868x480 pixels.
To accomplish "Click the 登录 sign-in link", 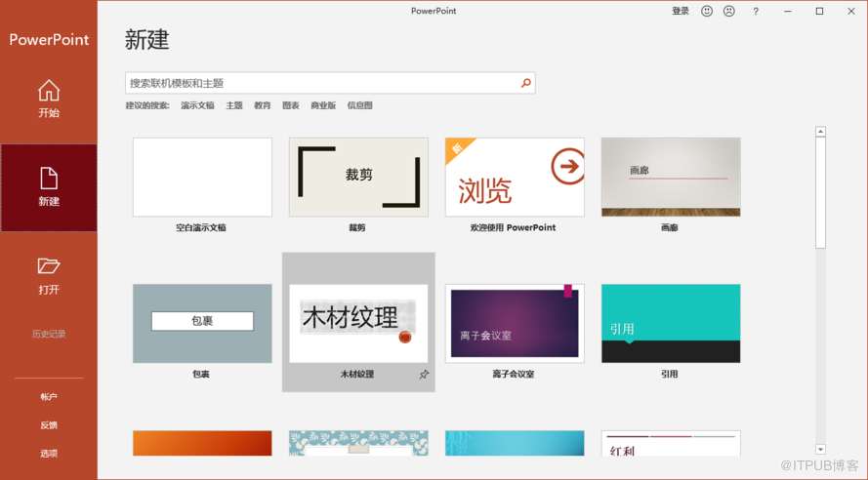I will [681, 12].
